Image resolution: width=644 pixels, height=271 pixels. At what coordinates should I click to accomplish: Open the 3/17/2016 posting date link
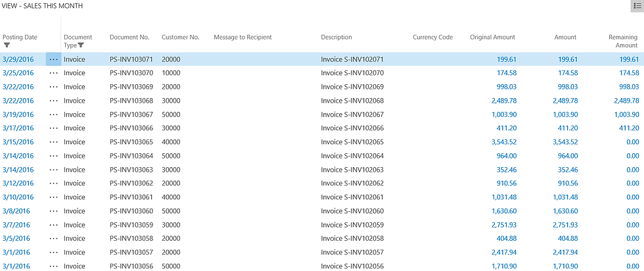point(18,128)
